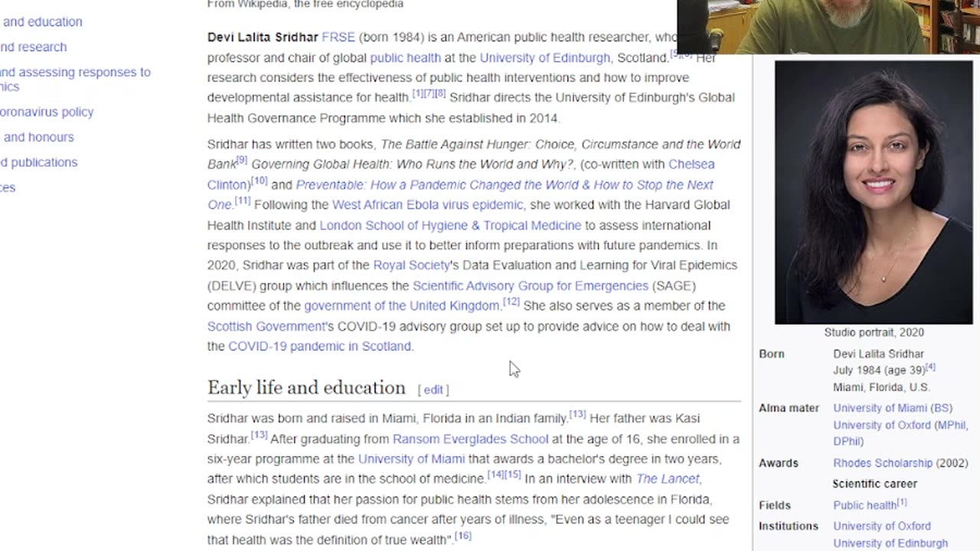Click edit next to Early life and education
The height and width of the screenshot is (551, 980).
(433, 390)
